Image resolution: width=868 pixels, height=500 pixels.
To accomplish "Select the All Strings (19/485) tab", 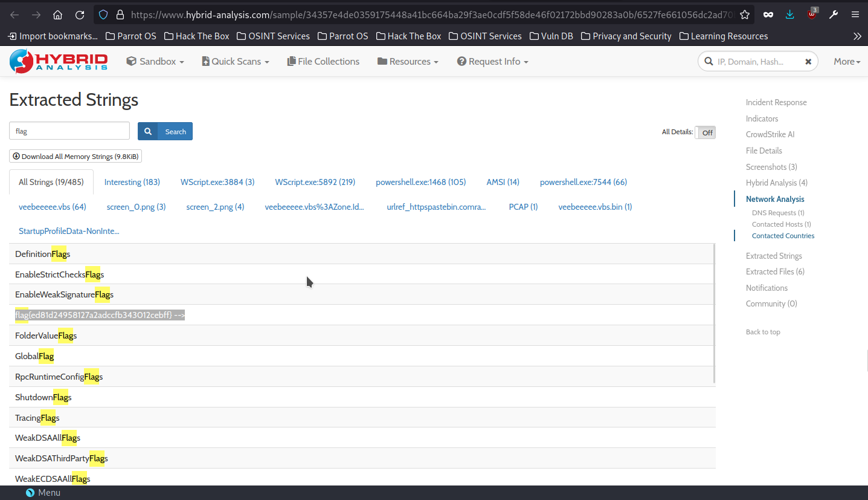I will click(x=51, y=182).
